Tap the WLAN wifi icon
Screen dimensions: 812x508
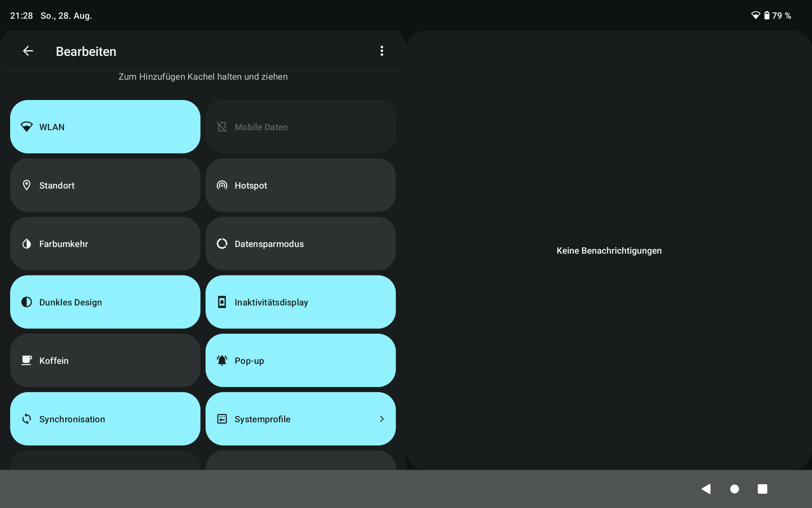(27, 127)
